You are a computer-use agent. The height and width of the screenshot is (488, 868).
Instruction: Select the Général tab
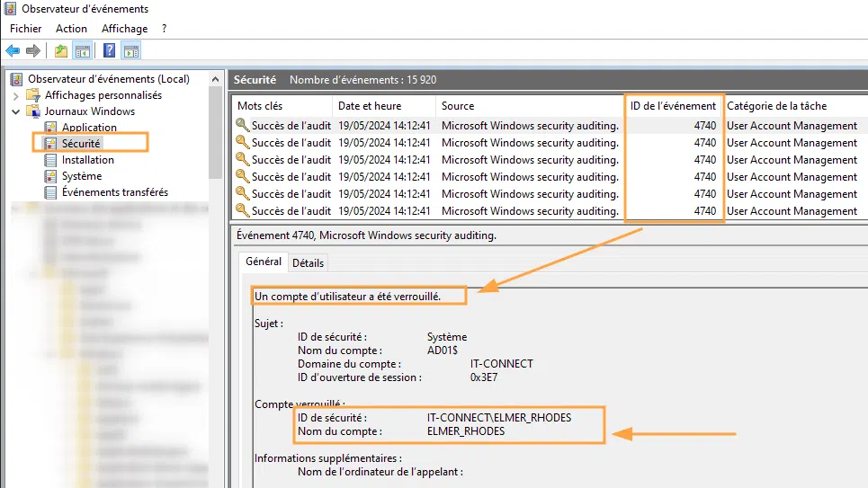tap(263, 262)
